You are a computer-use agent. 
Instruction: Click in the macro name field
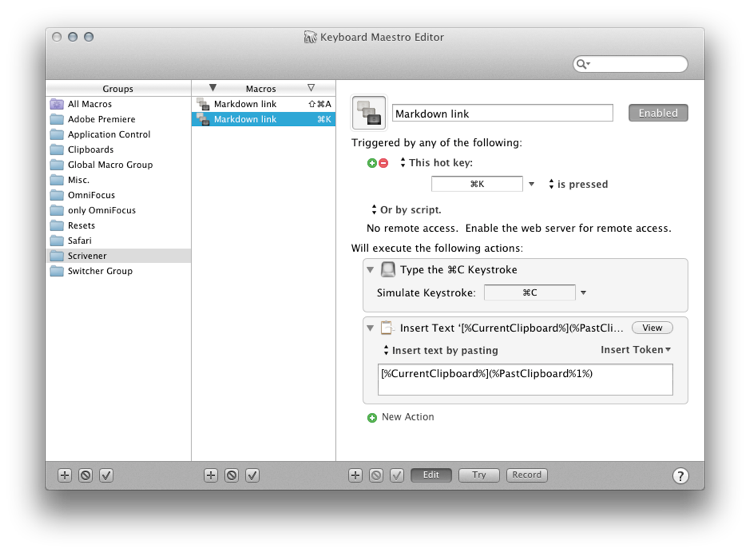click(502, 113)
